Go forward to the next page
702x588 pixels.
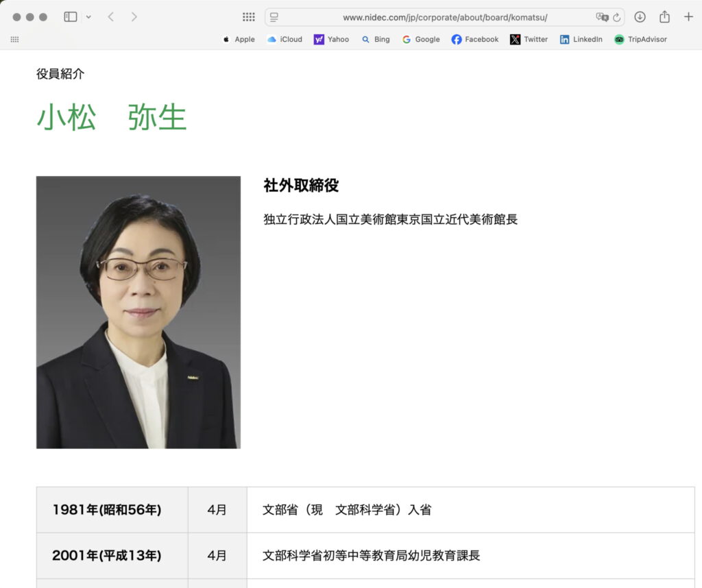[134, 17]
